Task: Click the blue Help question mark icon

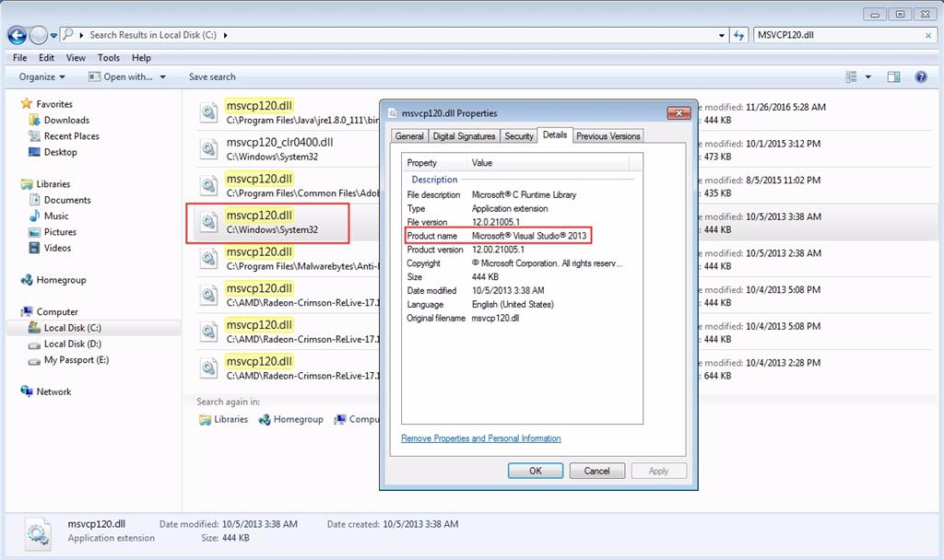Action: 921,77
